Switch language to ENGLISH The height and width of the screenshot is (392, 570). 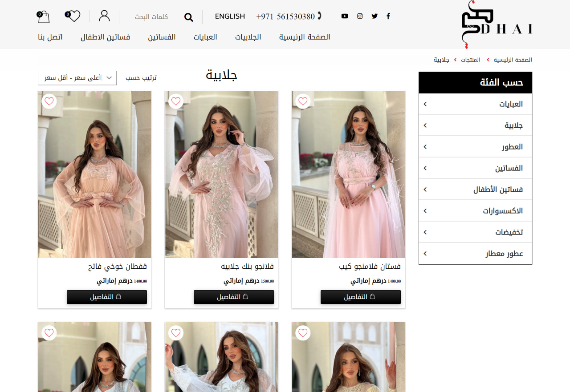tap(230, 16)
